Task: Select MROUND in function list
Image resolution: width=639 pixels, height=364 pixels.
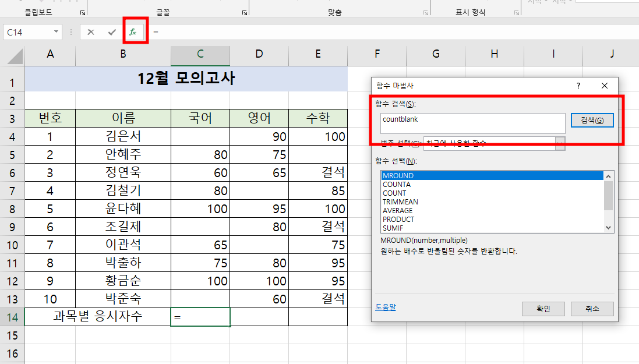Action: pyautogui.click(x=492, y=176)
